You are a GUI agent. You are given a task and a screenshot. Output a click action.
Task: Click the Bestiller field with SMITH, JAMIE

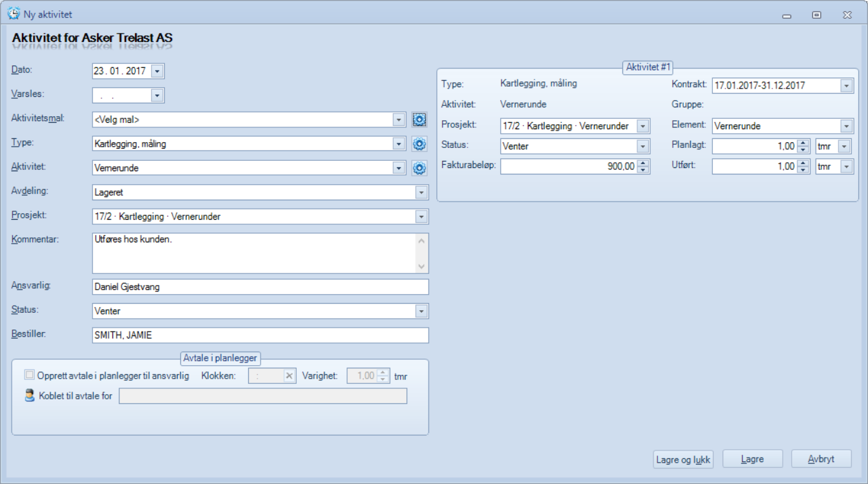pyautogui.click(x=260, y=335)
